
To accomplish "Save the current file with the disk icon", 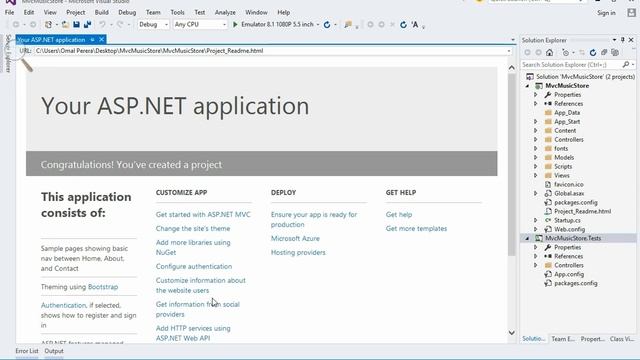I will 76,24.
